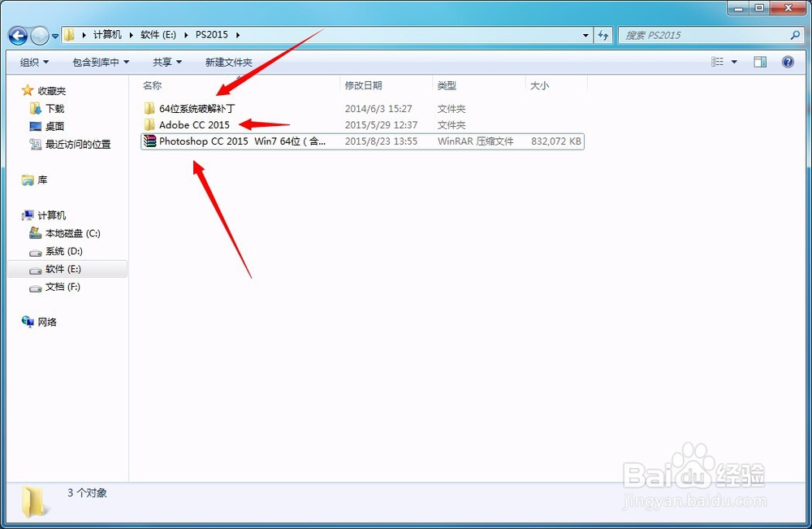Refresh the current folder view
The height and width of the screenshot is (529, 812).
pyautogui.click(x=603, y=35)
